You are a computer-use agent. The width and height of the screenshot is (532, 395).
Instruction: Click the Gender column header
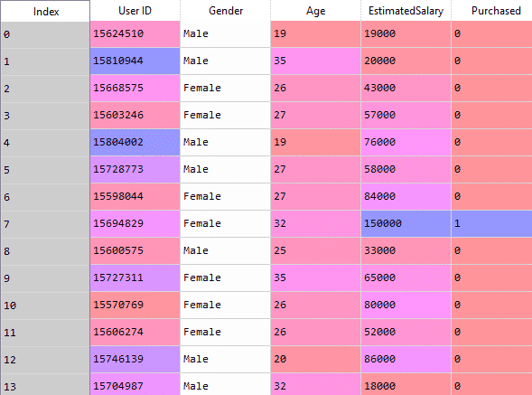click(x=226, y=11)
